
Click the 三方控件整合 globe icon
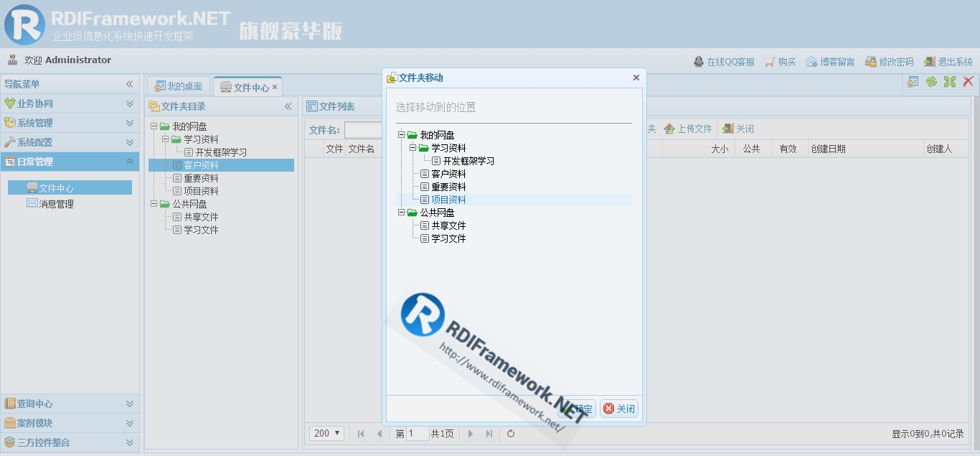tap(10, 442)
